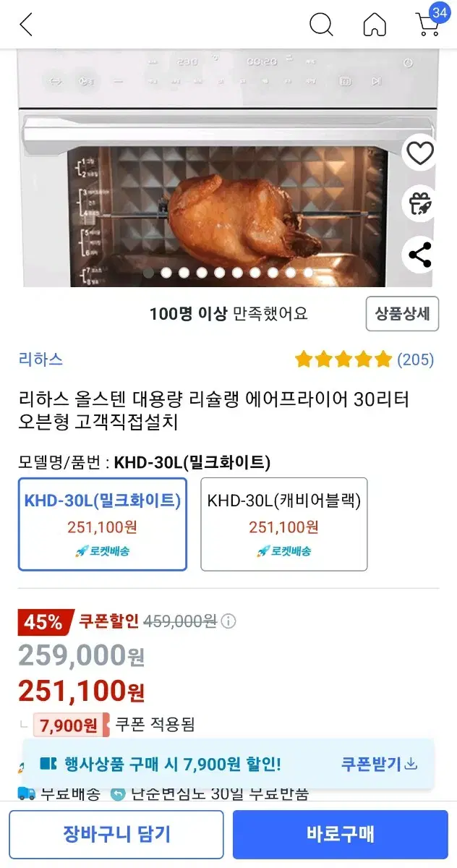Click the 상품상세 button
This screenshot has height=868, width=457.
[x=402, y=313]
